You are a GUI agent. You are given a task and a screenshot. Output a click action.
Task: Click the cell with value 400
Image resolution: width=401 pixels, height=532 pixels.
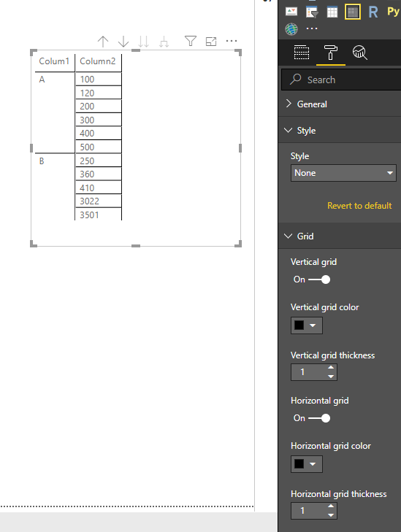[98, 134]
